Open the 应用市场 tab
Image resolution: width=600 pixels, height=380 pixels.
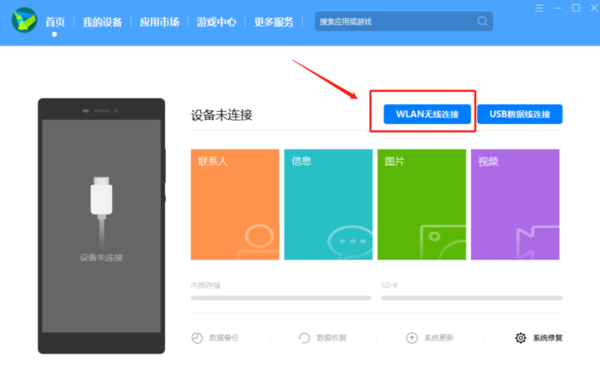click(x=159, y=22)
